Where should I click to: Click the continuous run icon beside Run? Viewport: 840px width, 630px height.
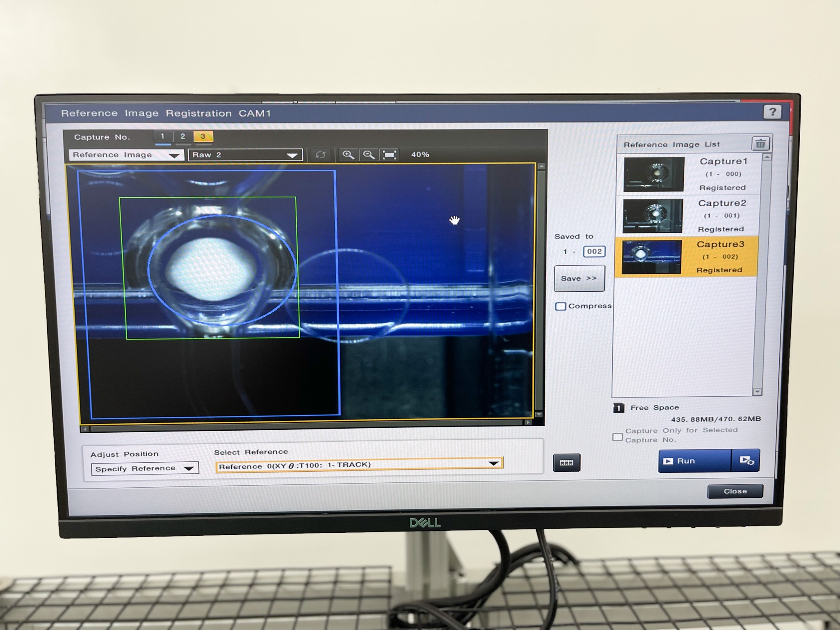tap(746, 461)
